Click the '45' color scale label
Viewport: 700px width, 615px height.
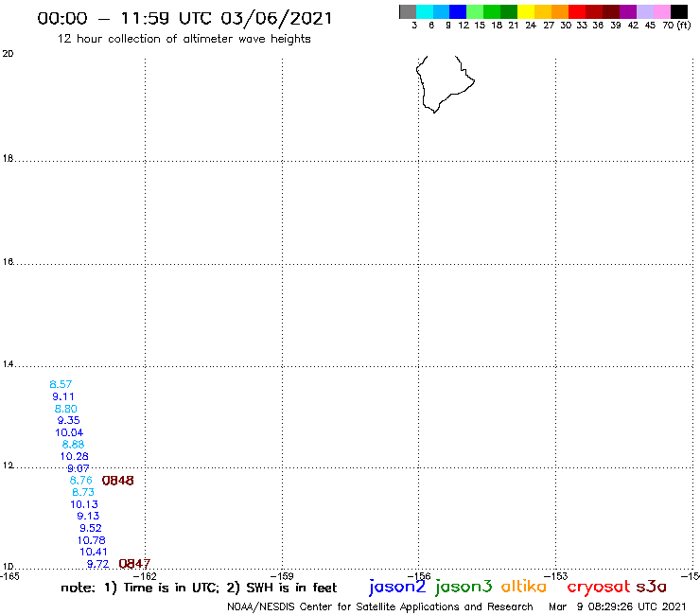(650, 26)
